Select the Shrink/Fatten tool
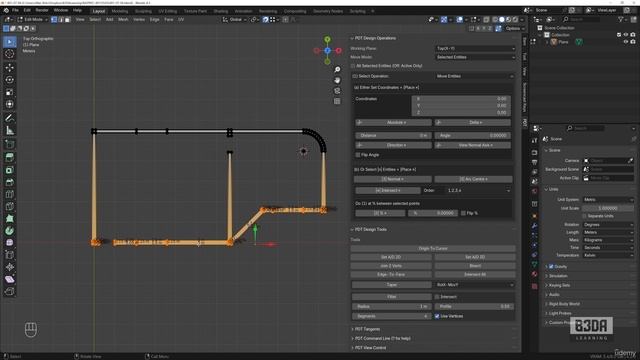 [x=9, y=267]
